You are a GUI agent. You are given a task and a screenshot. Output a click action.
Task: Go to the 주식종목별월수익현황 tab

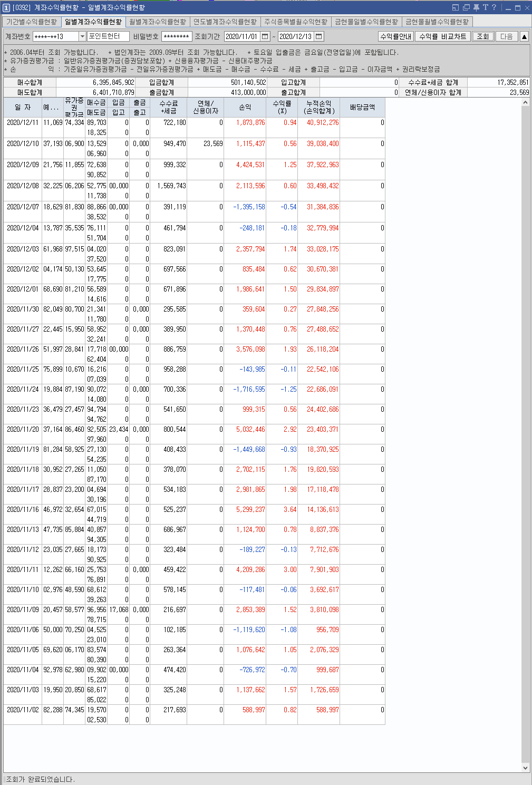(296, 22)
